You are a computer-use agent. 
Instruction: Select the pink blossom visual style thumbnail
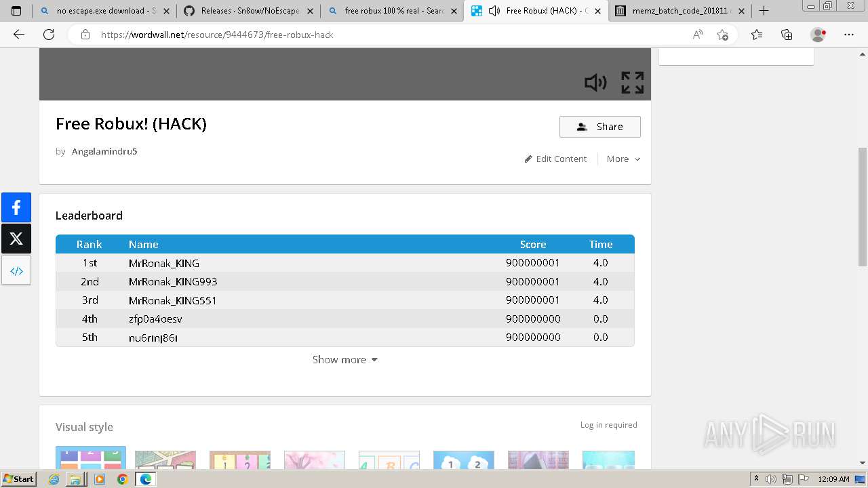[315, 459]
